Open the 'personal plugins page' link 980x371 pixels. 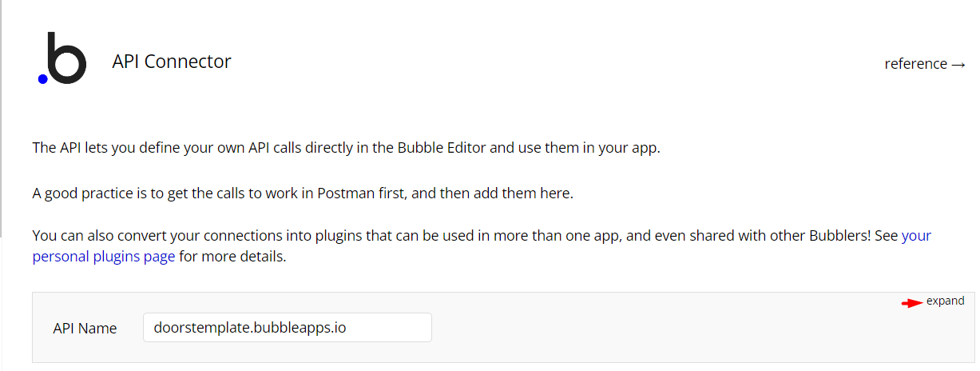104,257
